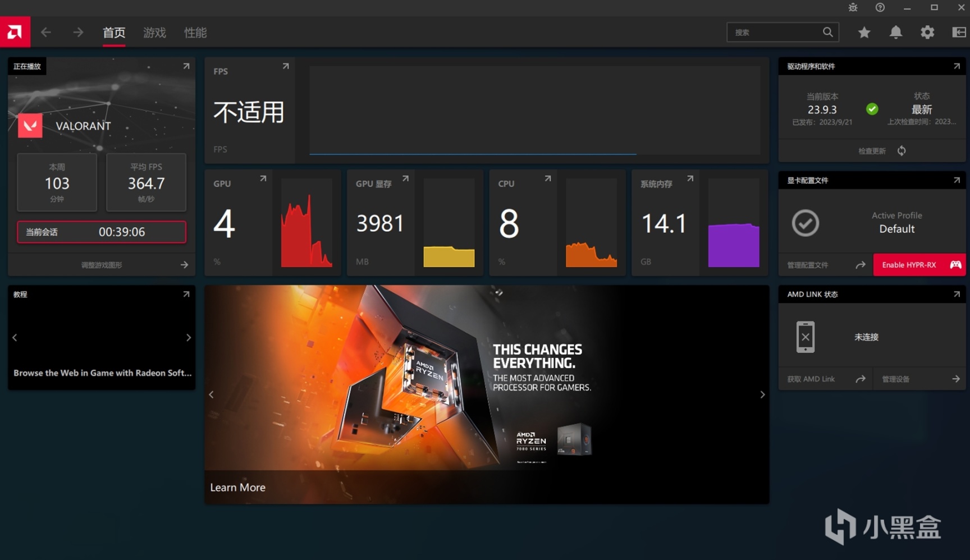Toggle the sidebar panel icon

959,33
